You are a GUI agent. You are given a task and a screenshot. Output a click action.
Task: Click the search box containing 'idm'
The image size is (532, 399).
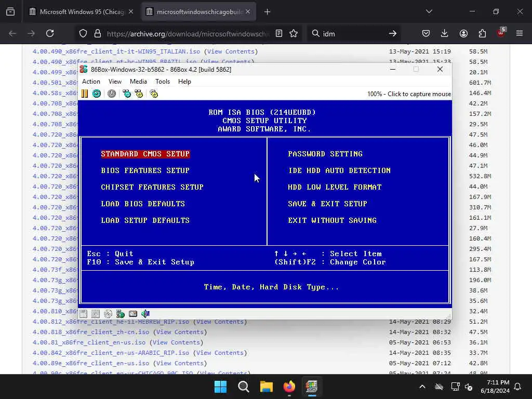tap(353, 34)
